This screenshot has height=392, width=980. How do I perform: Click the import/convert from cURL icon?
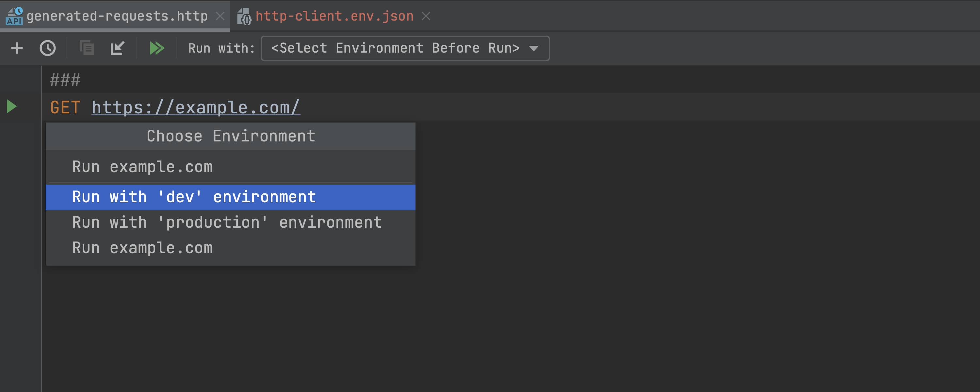pyautogui.click(x=117, y=48)
